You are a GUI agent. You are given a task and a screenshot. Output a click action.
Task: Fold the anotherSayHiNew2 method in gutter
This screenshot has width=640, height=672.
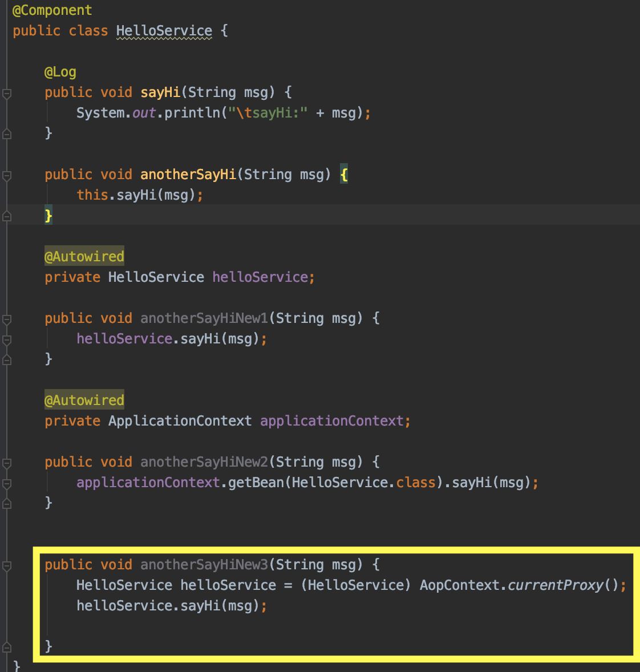click(6, 463)
